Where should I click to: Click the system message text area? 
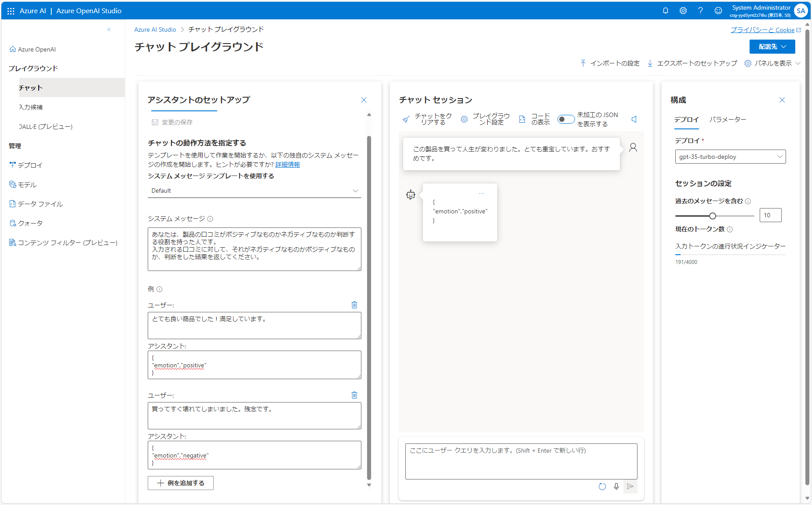(255, 249)
